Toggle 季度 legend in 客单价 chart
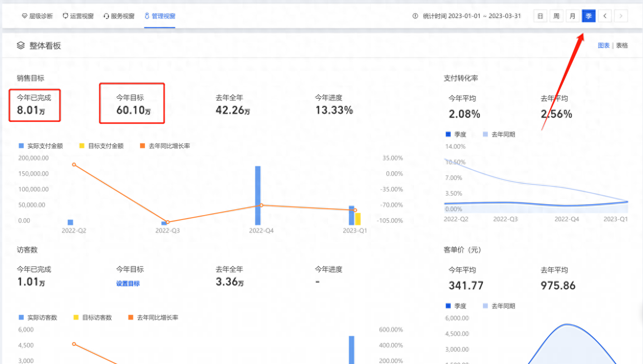Viewport: 643px width, 364px height. click(x=456, y=306)
